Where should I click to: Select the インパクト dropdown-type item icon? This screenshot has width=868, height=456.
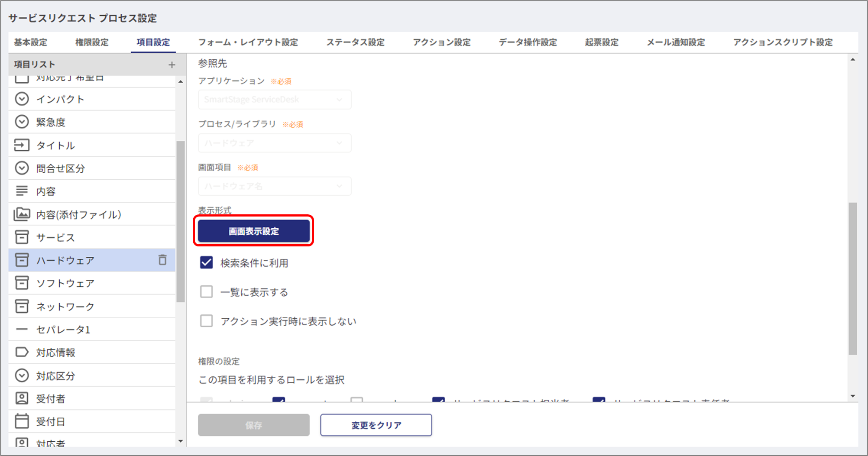[x=22, y=99]
